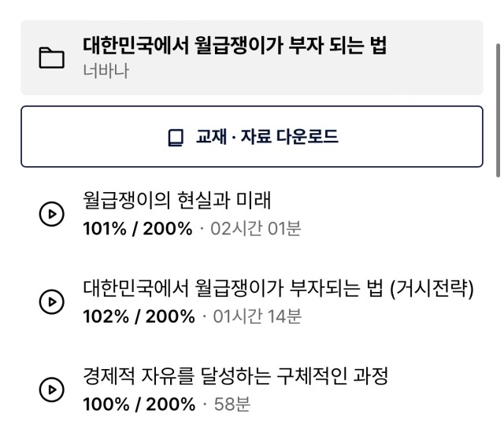This screenshot has width=504, height=447.
Task: Click the 101% / 200% progress text
Action: click(x=138, y=229)
